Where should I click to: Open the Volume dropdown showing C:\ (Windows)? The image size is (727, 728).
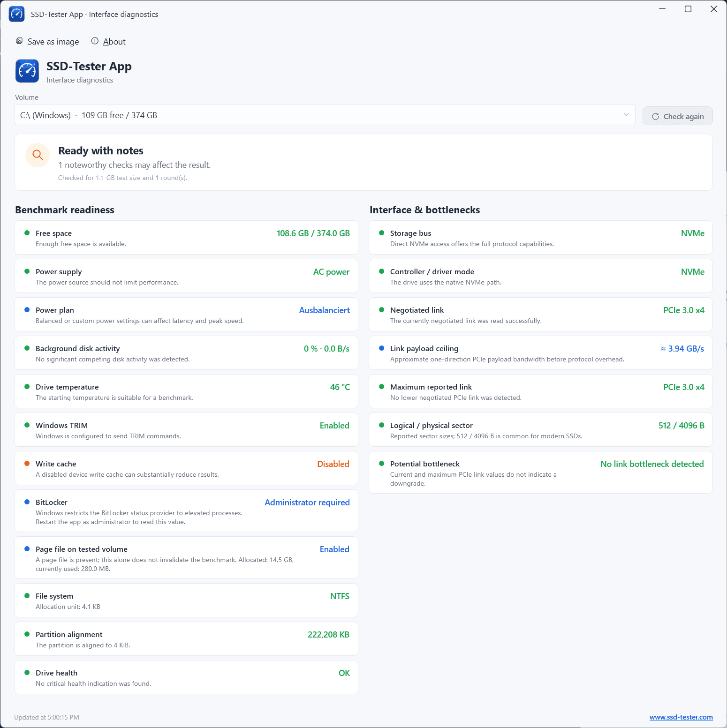(325, 115)
